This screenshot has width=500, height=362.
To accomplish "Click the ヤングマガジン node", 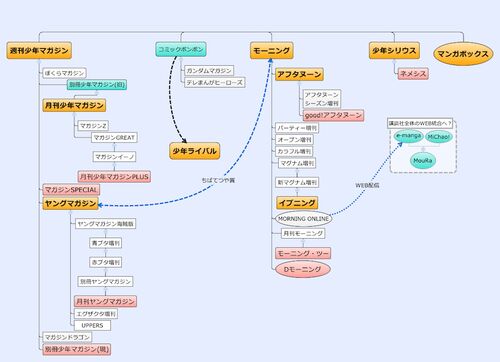I will click(x=70, y=203).
